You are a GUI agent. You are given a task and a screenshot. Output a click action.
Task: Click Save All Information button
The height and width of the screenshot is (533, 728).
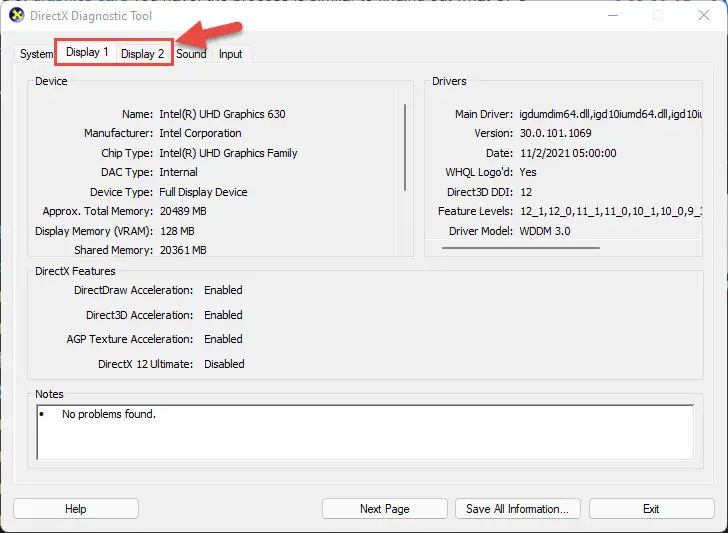518,509
